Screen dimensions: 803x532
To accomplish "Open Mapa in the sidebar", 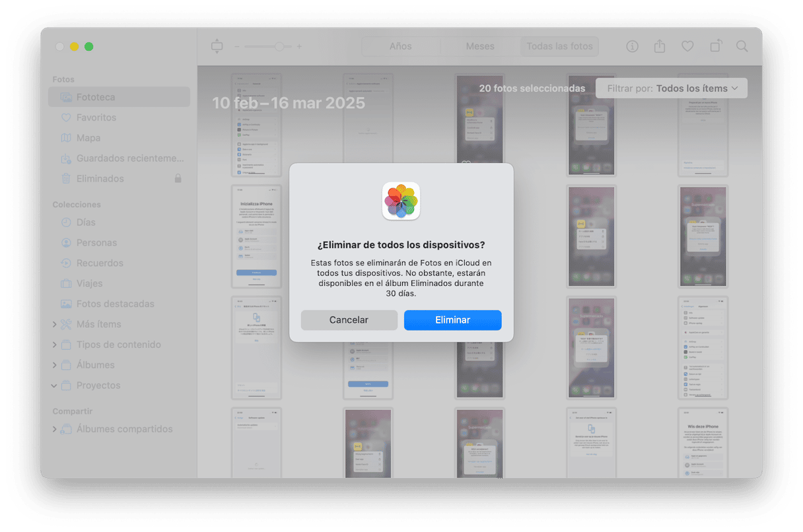I will click(x=88, y=138).
